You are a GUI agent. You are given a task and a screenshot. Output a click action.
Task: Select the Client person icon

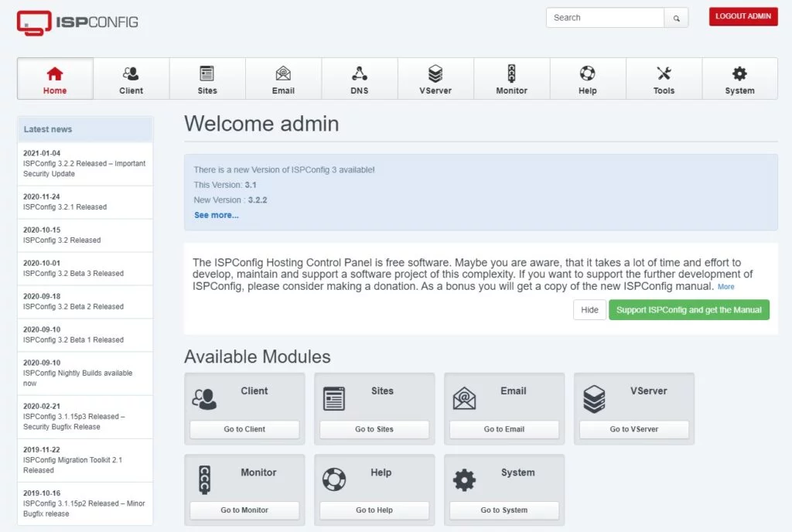pos(131,73)
